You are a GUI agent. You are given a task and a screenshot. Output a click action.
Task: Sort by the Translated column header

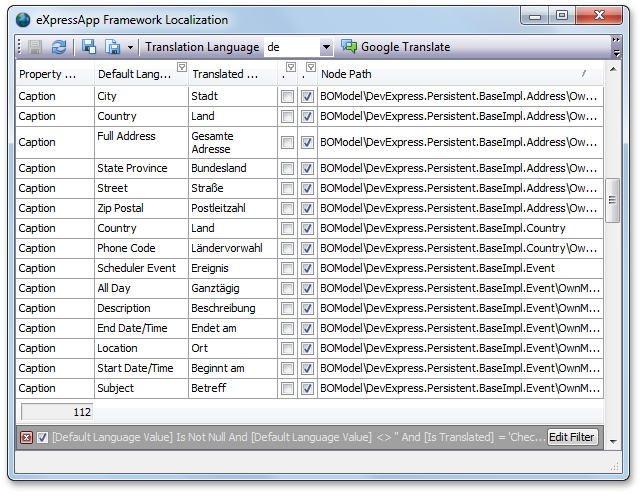coord(233,74)
